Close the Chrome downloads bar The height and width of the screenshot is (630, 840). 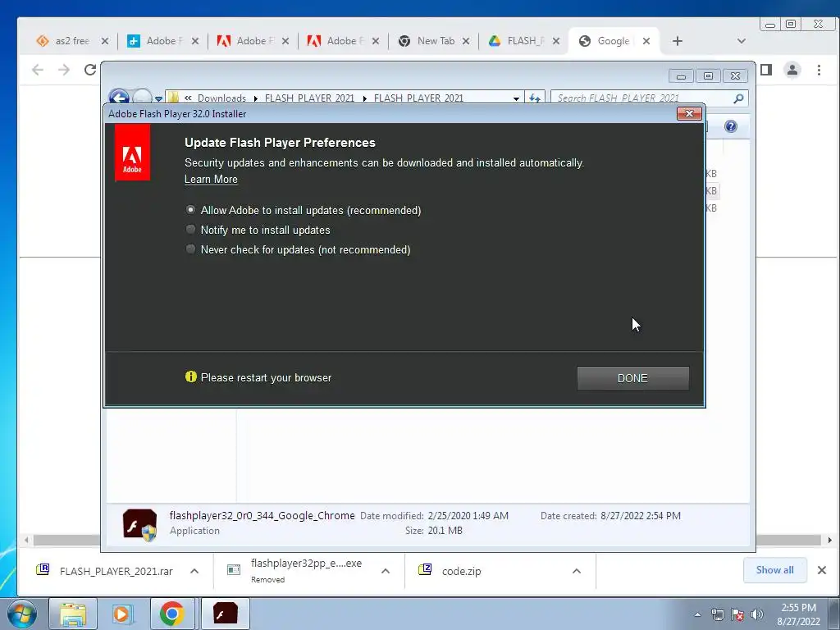coord(822,570)
